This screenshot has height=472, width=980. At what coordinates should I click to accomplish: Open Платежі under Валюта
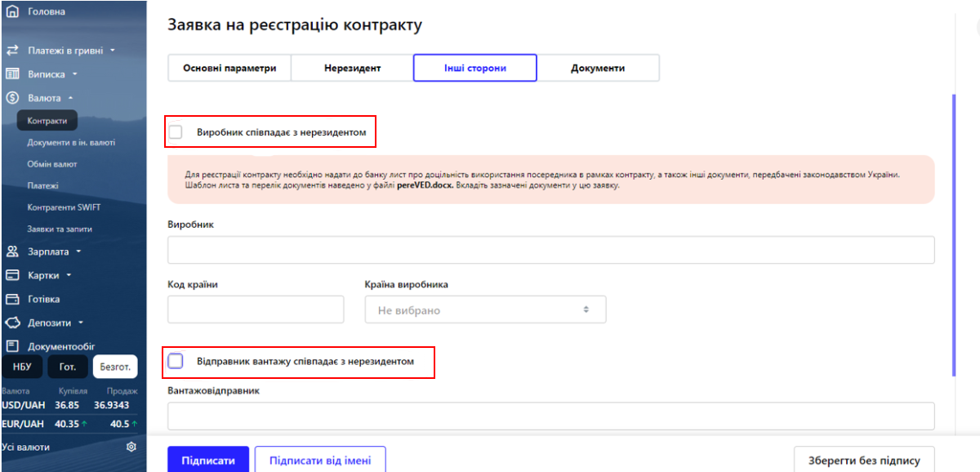pyautogui.click(x=42, y=186)
